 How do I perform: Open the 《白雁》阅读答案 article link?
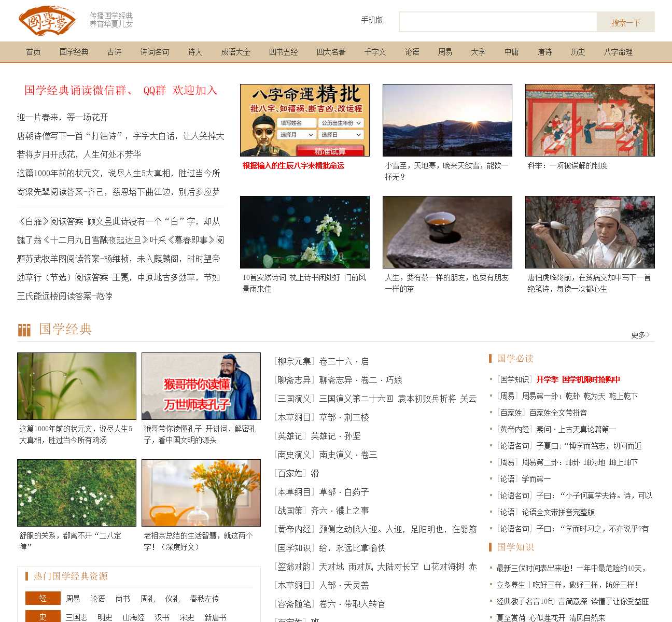(x=118, y=221)
